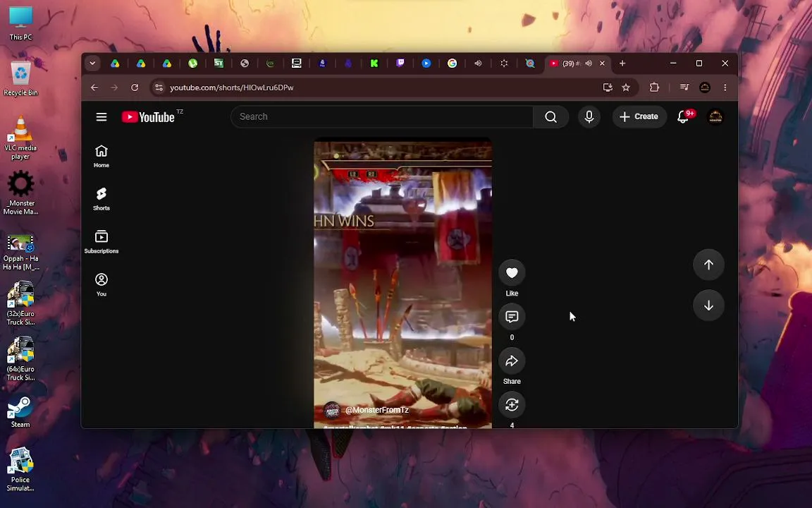Image resolution: width=812 pixels, height=508 pixels.
Task: Open the Chrome three-dot menu
Action: click(725, 87)
